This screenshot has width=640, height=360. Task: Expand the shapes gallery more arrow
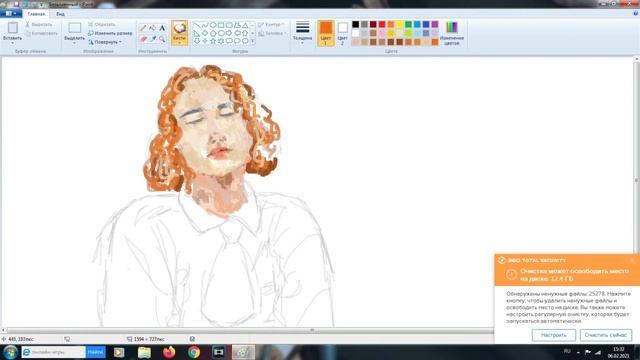click(253, 41)
